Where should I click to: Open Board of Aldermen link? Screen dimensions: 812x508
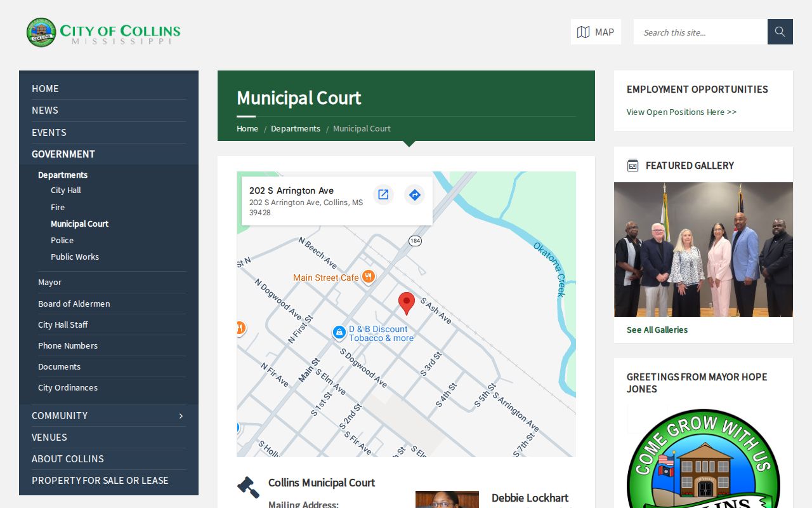point(74,304)
